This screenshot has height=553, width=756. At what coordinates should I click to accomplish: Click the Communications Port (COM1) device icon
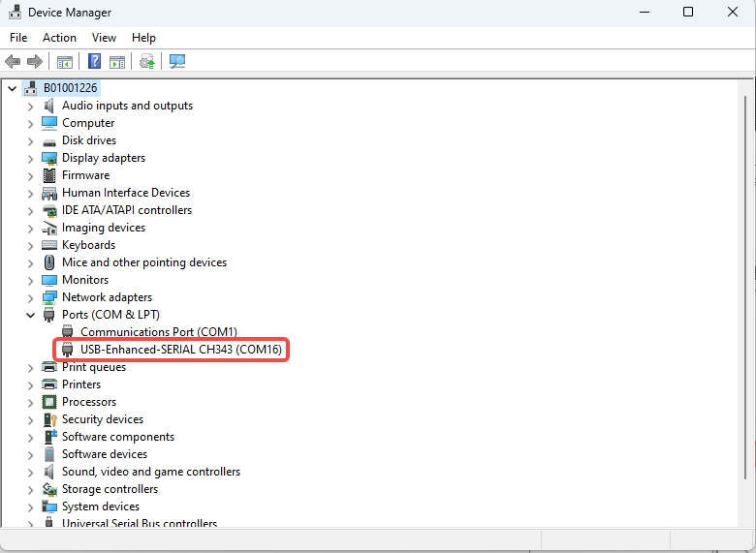[x=68, y=332]
